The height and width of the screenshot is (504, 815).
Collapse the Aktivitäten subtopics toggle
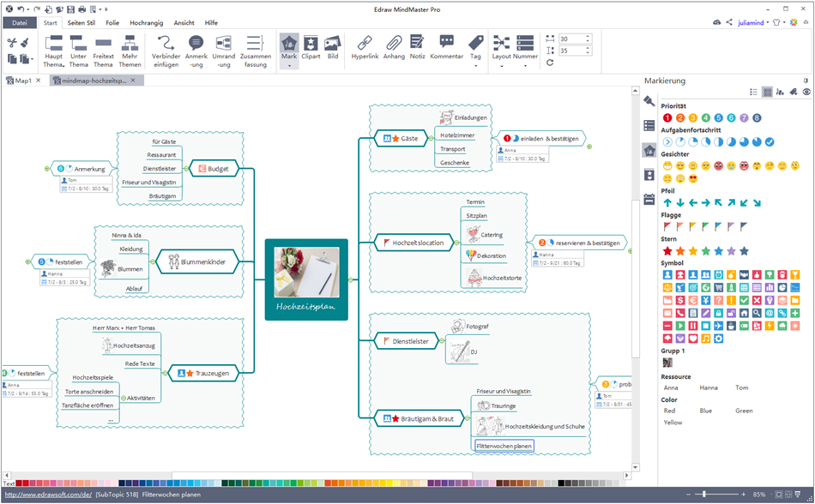pos(122,398)
